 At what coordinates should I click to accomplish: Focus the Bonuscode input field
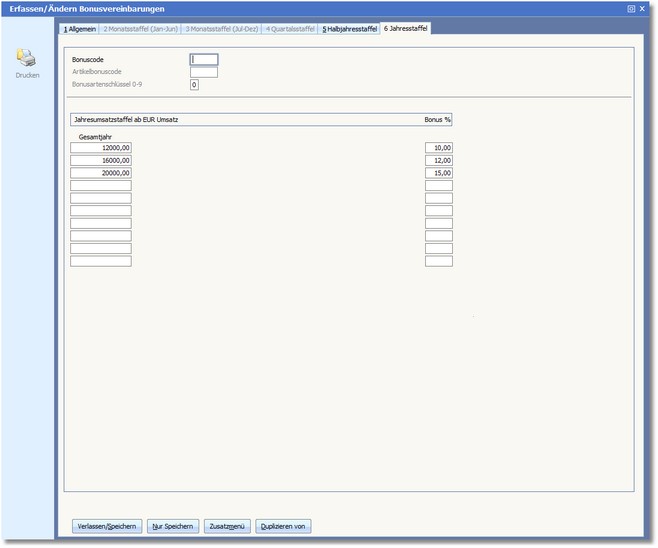pyautogui.click(x=203, y=59)
